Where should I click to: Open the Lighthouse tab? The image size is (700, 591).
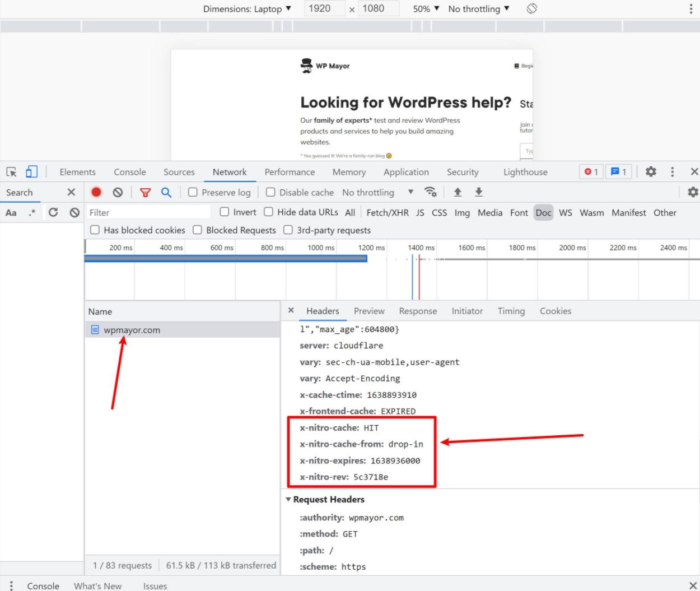pos(525,172)
